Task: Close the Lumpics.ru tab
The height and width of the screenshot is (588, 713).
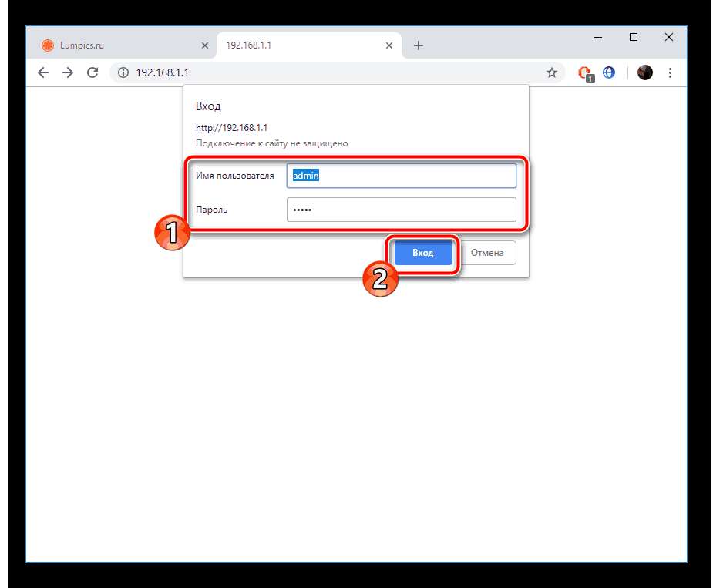Action: [205, 45]
